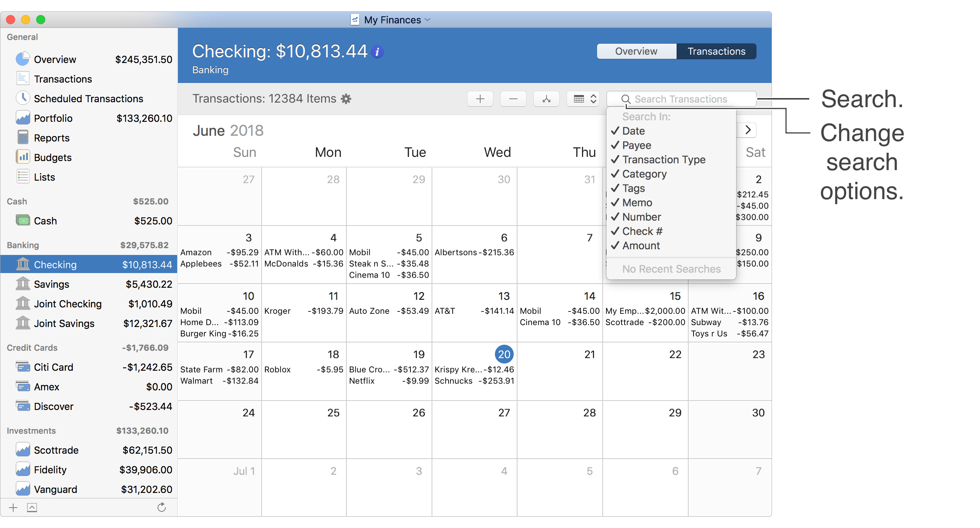Refresh accounts using sidebar reload icon
This screenshot has height=528, width=980.
(162, 507)
